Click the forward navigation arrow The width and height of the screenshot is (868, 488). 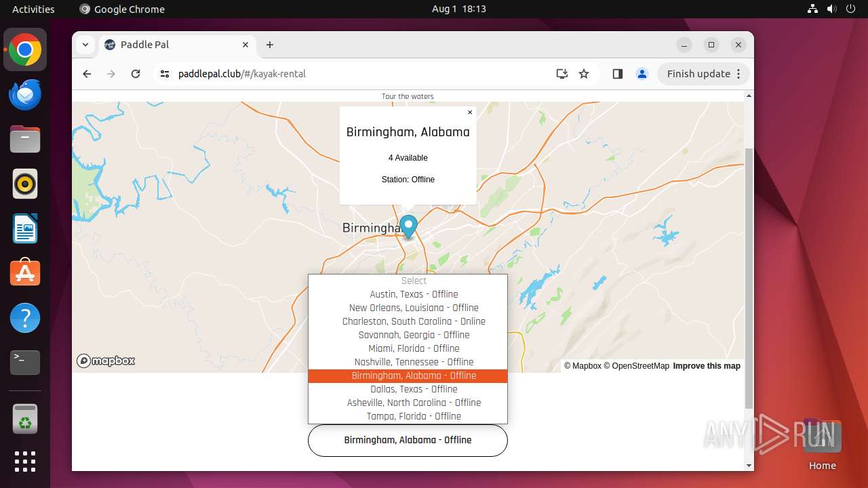click(111, 74)
